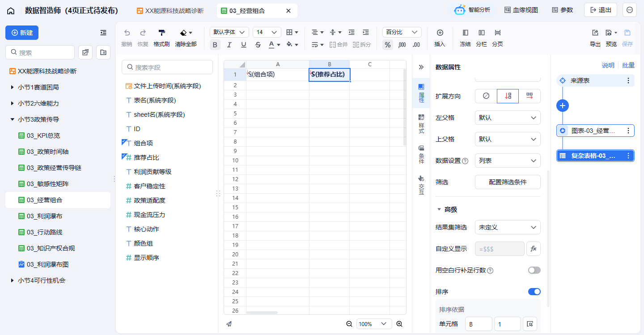This screenshot has height=335, width=644.
Task: Click the home icon in the title bar
Action: point(11,11)
